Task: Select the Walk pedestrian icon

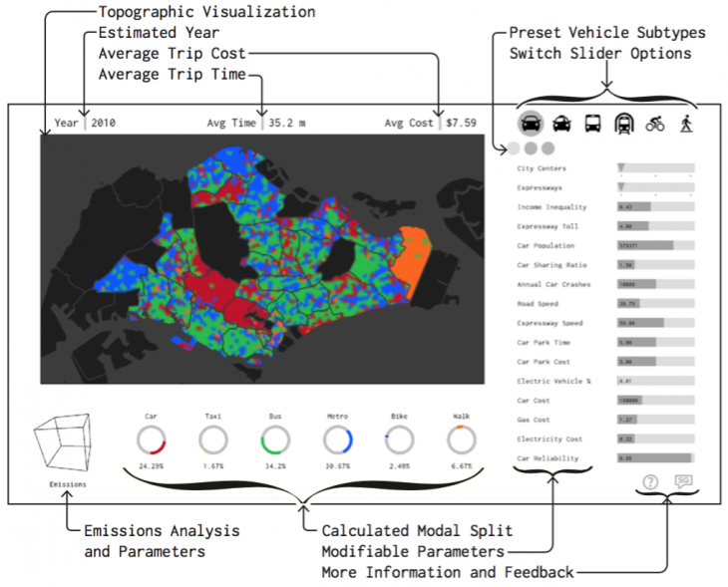Action: click(x=685, y=124)
